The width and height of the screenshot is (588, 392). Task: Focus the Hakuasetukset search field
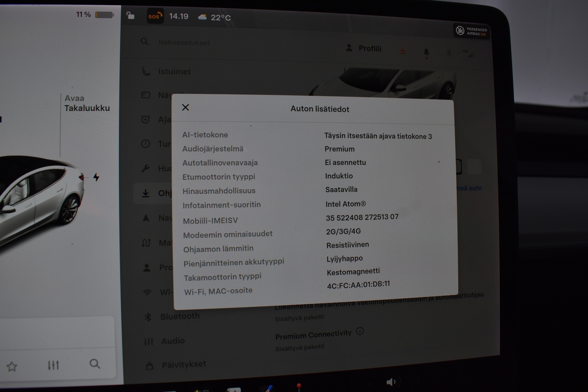pos(184,42)
